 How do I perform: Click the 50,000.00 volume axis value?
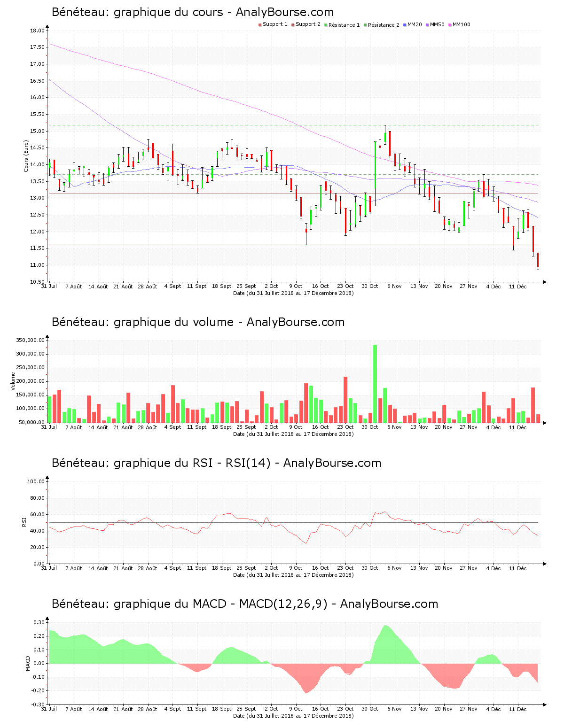click(x=31, y=422)
